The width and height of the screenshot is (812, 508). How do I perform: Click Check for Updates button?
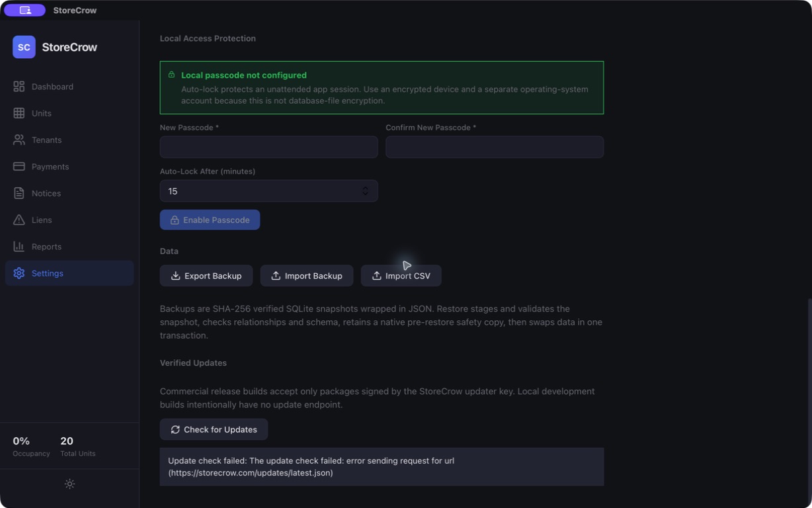pos(214,429)
